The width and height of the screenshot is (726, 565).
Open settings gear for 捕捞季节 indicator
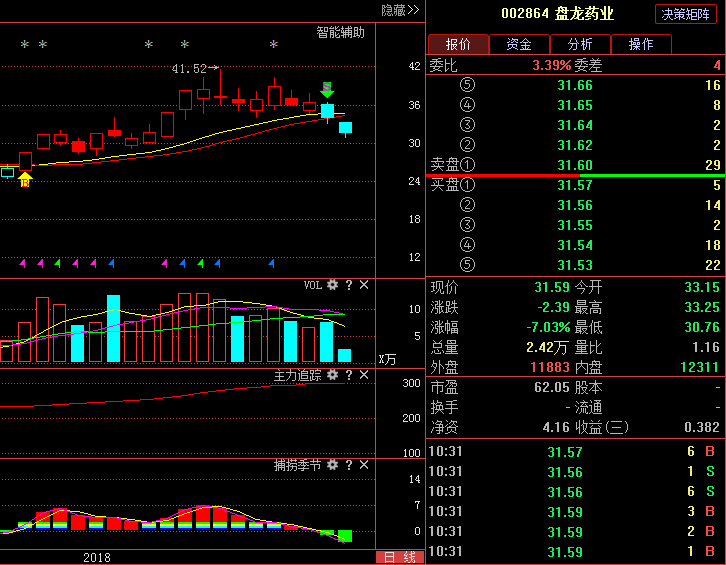click(x=332, y=465)
